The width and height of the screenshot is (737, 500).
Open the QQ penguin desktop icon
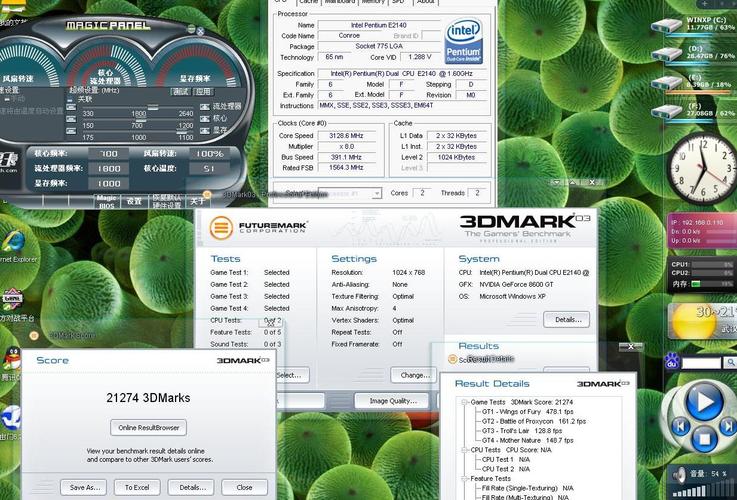11,359
